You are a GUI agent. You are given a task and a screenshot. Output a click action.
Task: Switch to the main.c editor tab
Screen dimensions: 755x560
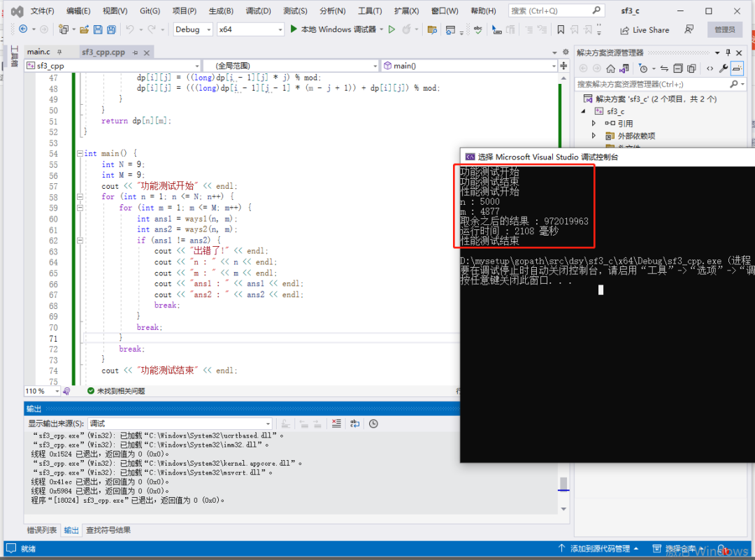(38, 52)
